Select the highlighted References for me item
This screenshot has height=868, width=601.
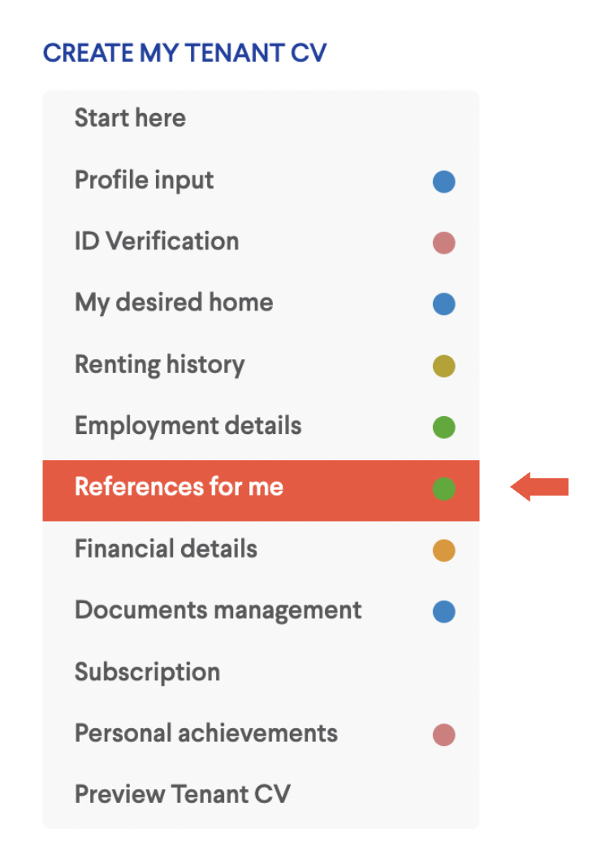point(261,490)
